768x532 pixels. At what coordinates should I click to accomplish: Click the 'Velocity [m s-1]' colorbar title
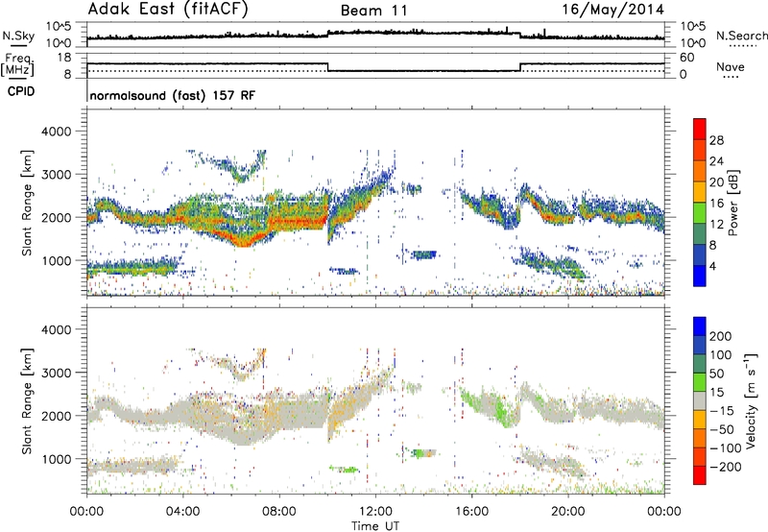[x=751, y=400]
